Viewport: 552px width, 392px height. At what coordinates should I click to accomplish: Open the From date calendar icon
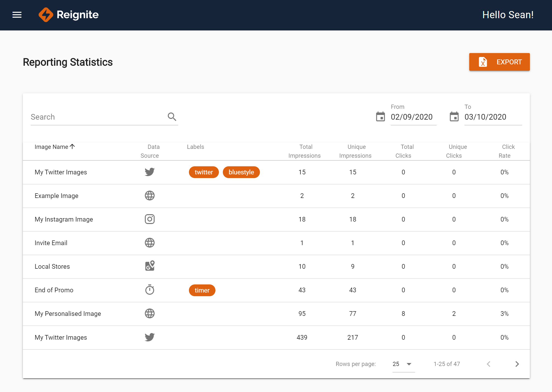click(x=380, y=117)
